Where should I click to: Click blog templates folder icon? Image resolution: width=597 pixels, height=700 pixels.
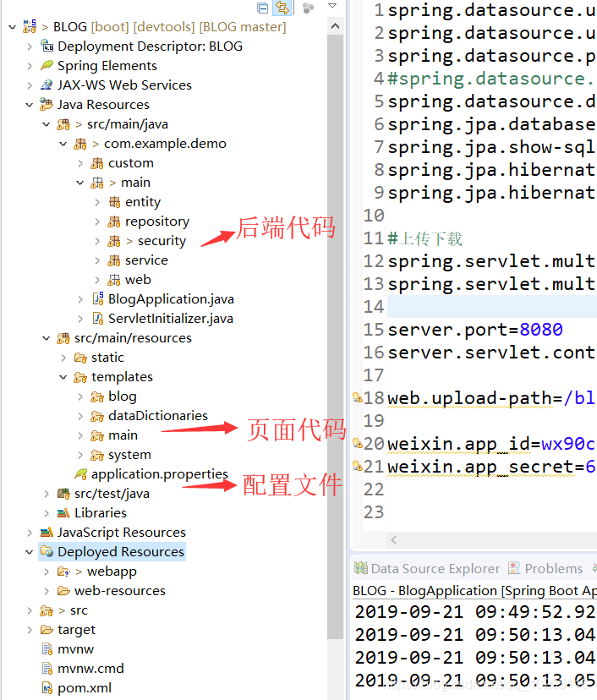pos(97,396)
